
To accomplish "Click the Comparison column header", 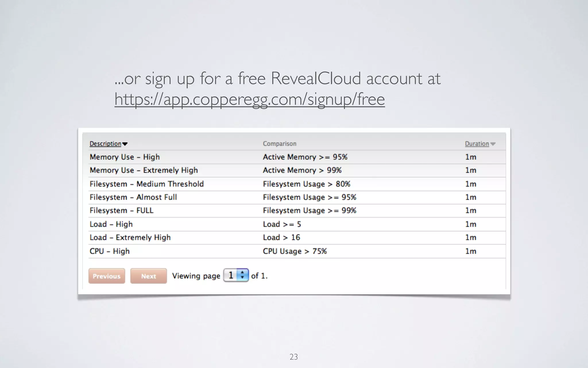I will tap(279, 144).
